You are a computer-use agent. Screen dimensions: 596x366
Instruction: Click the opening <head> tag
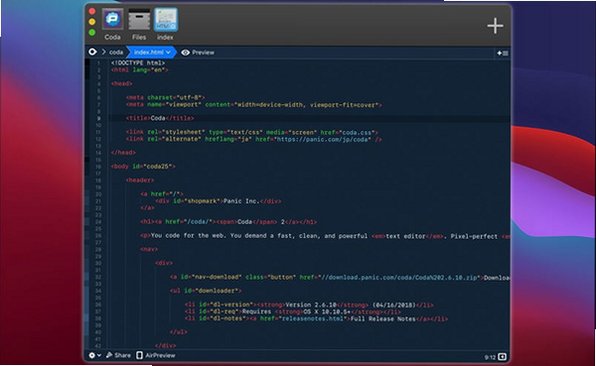(122, 84)
